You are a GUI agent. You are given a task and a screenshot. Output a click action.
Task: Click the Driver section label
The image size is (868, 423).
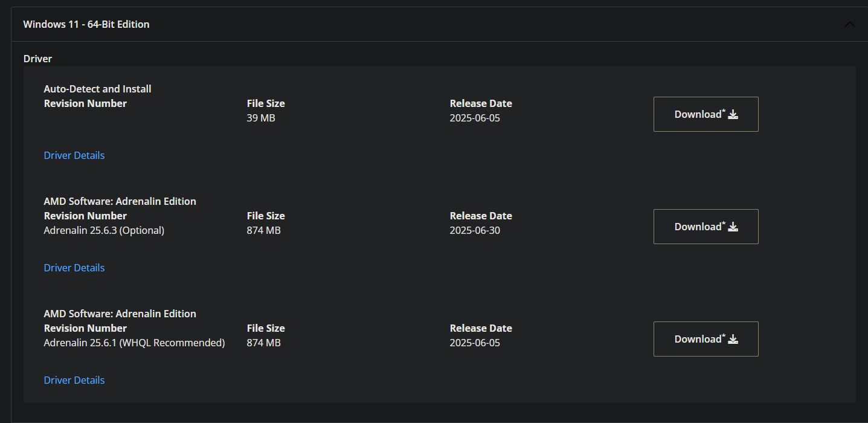[37, 59]
